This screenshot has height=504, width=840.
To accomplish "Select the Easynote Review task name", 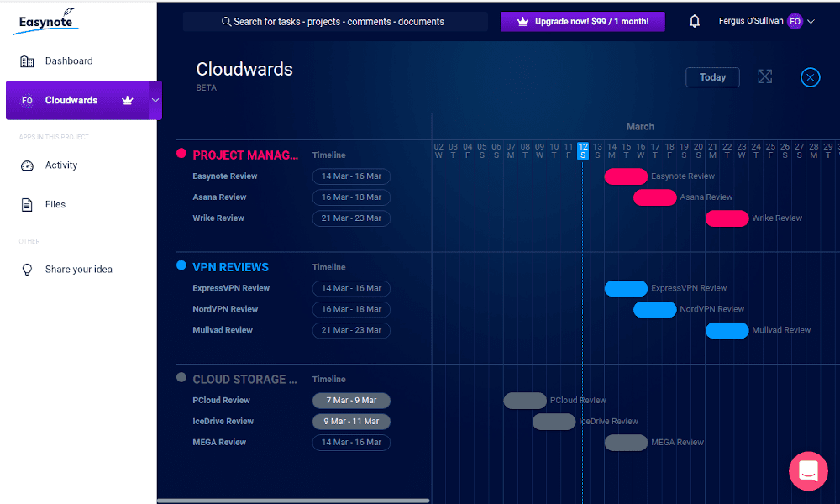I will tap(225, 176).
